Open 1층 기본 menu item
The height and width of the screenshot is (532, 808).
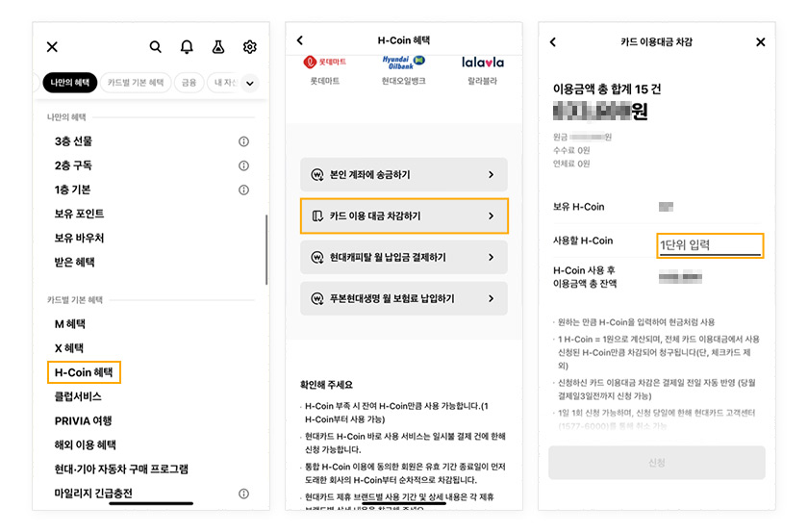(73, 190)
